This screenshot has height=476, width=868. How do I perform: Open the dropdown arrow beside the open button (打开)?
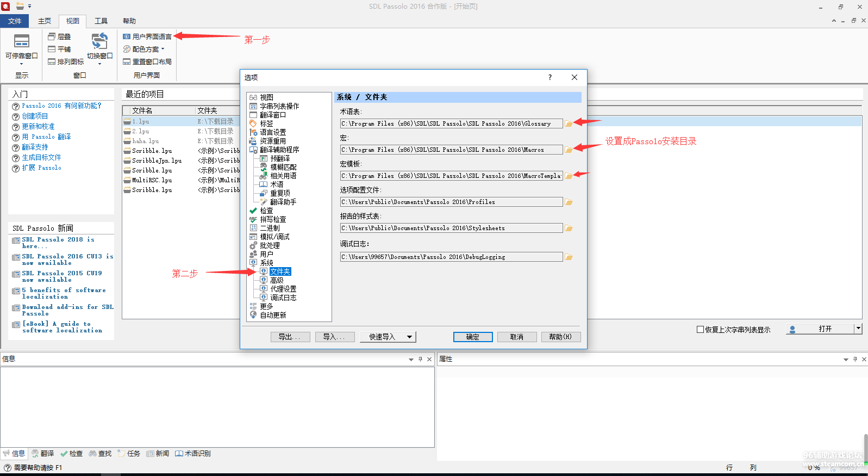[858, 329]
